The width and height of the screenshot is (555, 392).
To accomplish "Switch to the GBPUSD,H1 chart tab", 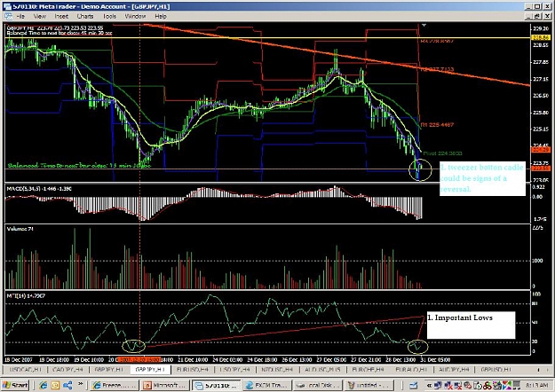I will click(495, 369).
